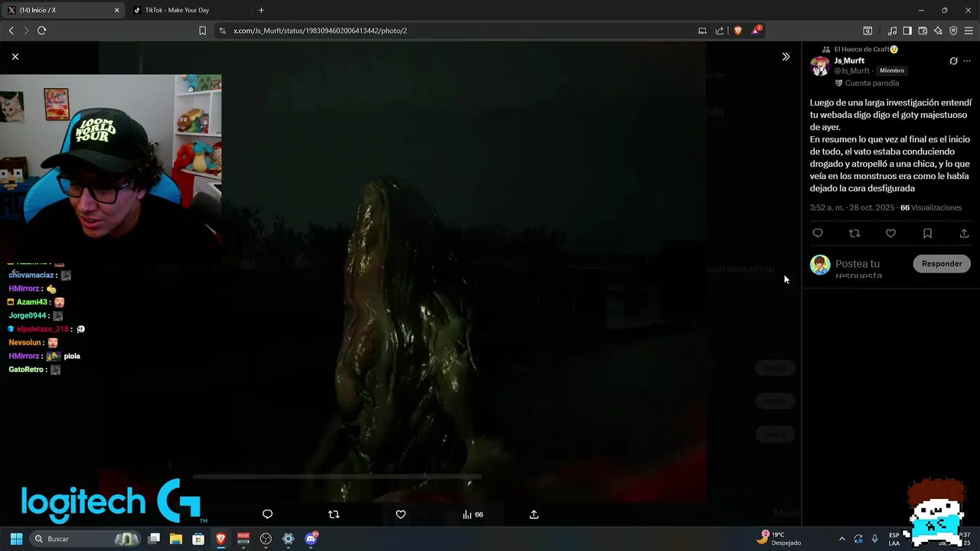
Task: Open the Brave Wallet icon
Action: pos(923,31)
